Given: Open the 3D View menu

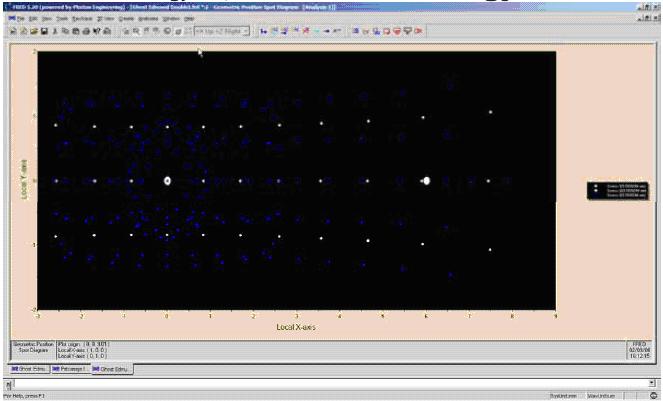Looking at the screenshot, I should [x=106, y=19].
